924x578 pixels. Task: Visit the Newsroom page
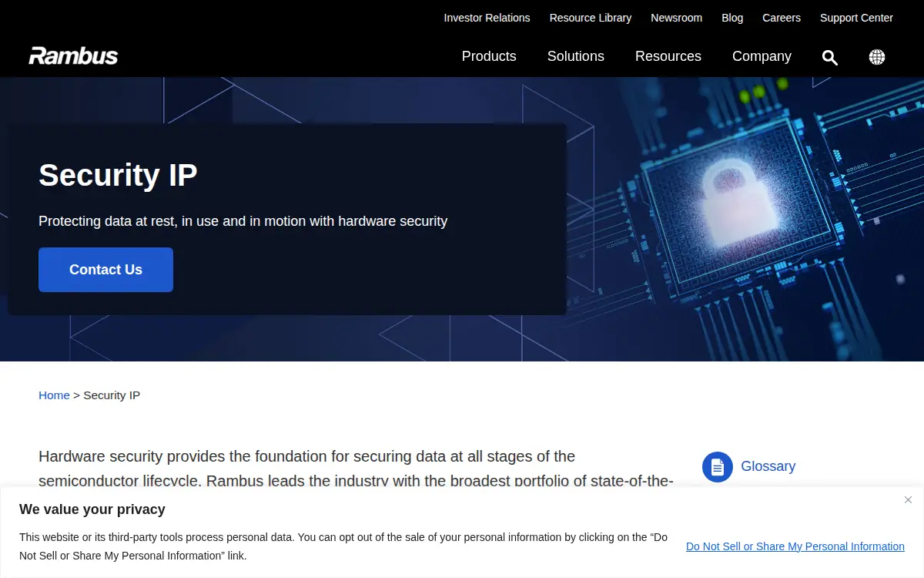[676, 18]
